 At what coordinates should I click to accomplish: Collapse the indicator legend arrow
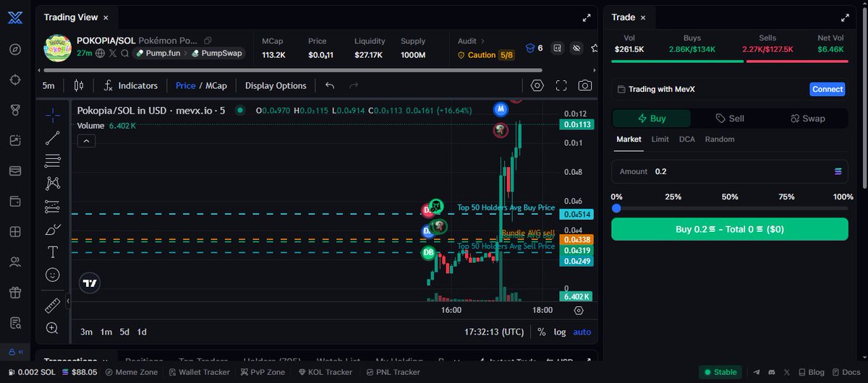pos(85,141)
